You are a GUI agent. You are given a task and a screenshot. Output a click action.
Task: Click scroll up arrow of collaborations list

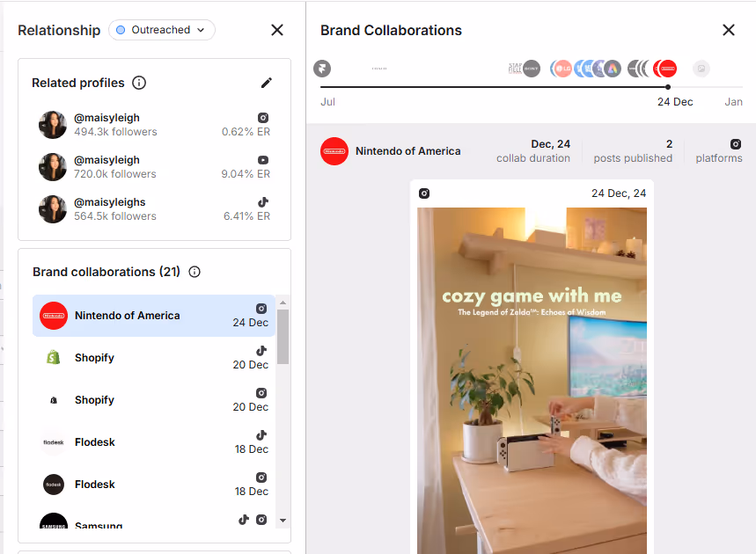coord(283,303)
